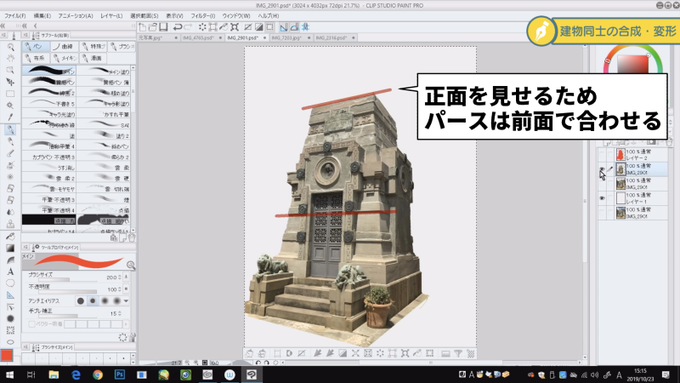Click the New document toolbar icon
The height and width of the screenshot is (383, 680).
point(142,27)
